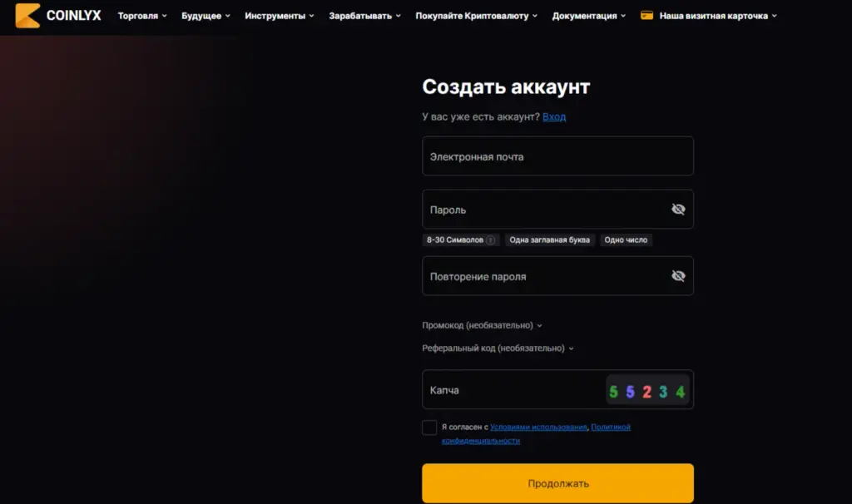
Task: Open the Покупайте Криптовалюту menu
Action: [x=477, y=16]
